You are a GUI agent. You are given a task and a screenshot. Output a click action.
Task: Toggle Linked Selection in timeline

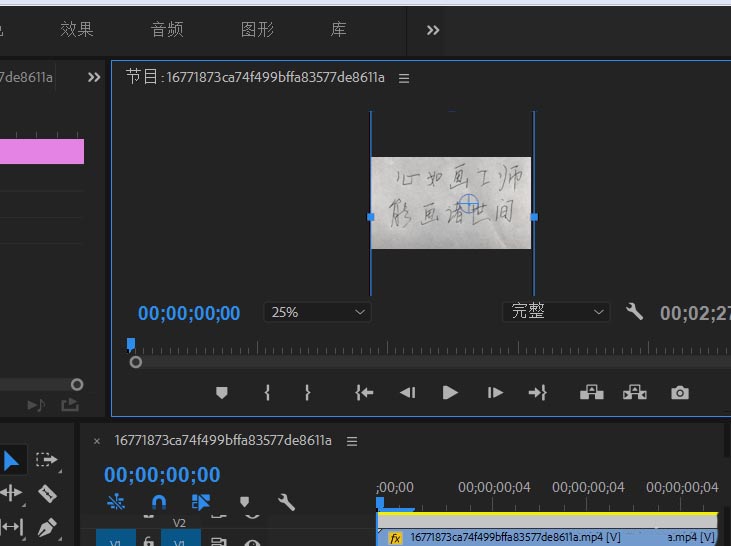click(x=201, y=503)
